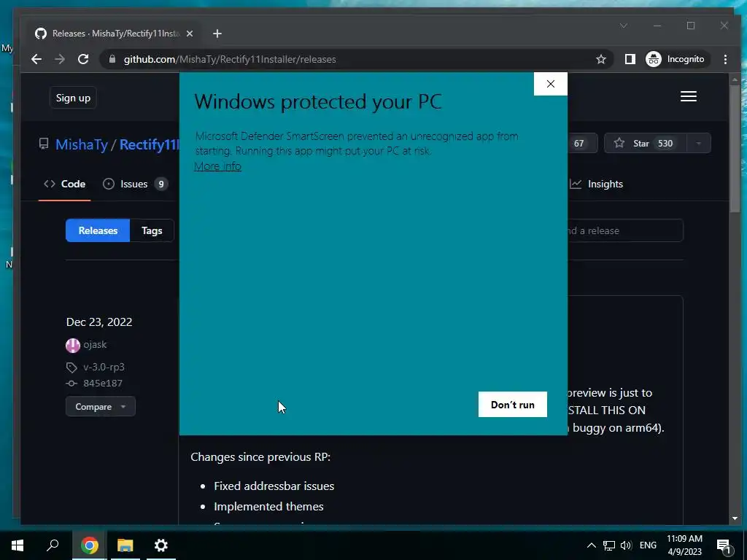The width and height of the screenshot is (747, 560).
Task: Open the Rectify11Installer repository link
Action: click(149, 144)
